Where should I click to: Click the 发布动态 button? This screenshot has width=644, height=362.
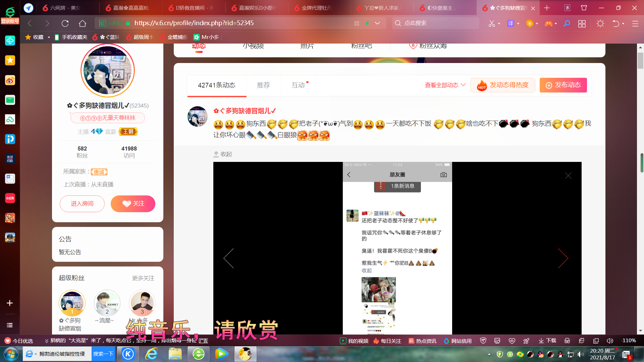click(x=563, y=85)
